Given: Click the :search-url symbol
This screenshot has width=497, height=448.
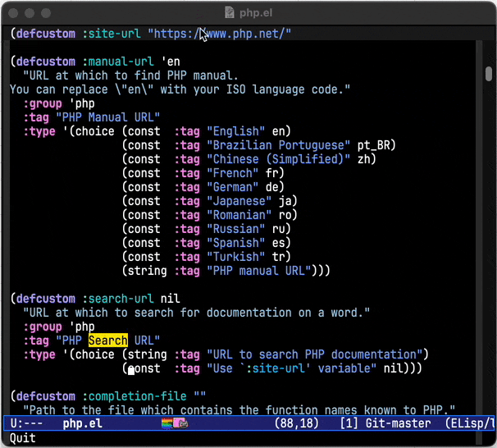Looking at the screenshot, I should coord(118,299).
